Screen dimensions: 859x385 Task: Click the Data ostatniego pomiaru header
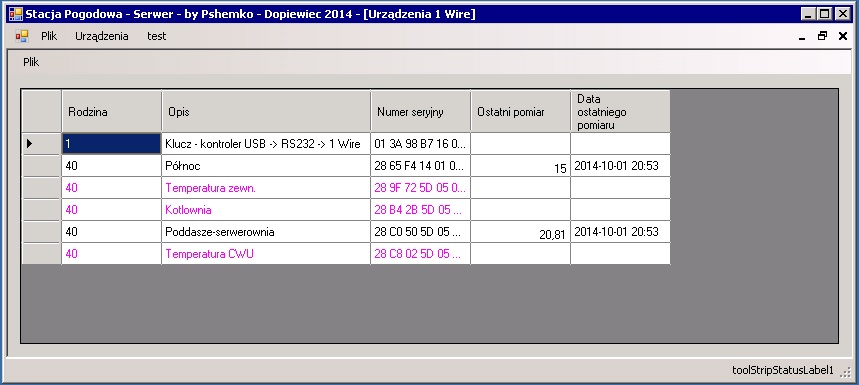(621, 112)
